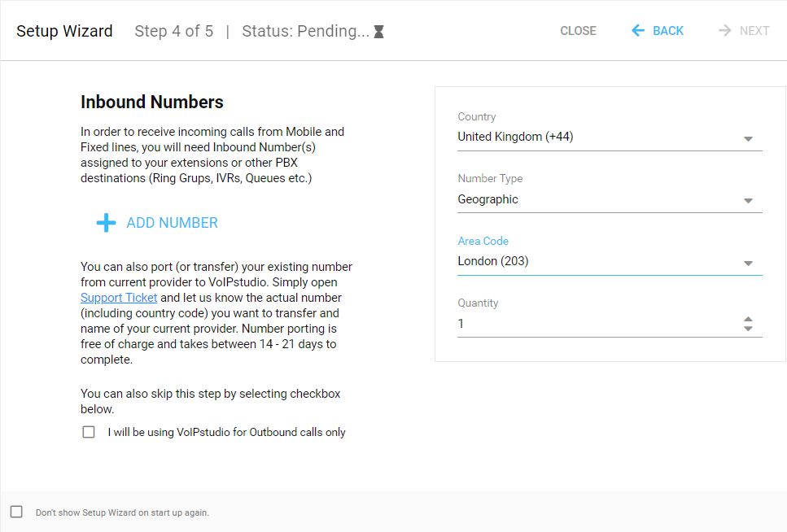The width and height of the screenshot is (787, 532).
Task: Expand the Country dropdown arrow
Action: [x=748, y=139]
